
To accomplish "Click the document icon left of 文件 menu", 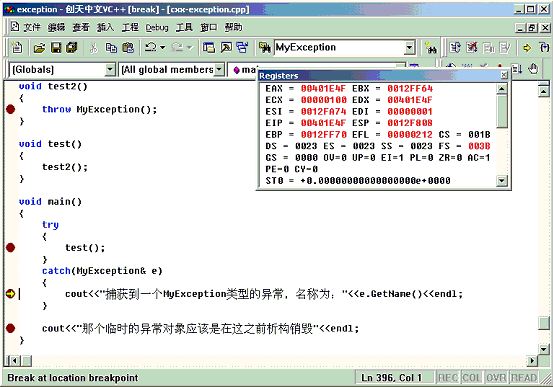I will pos(14,26).
